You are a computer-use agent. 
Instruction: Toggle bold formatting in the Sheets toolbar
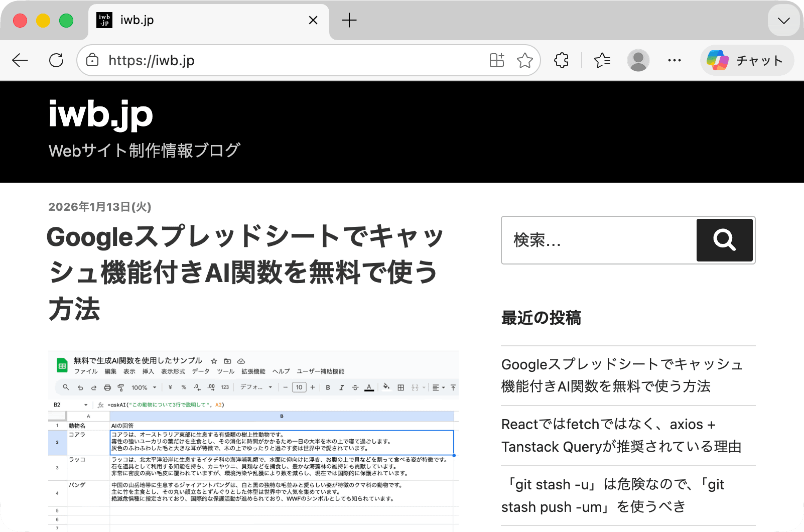click(327, 387)
